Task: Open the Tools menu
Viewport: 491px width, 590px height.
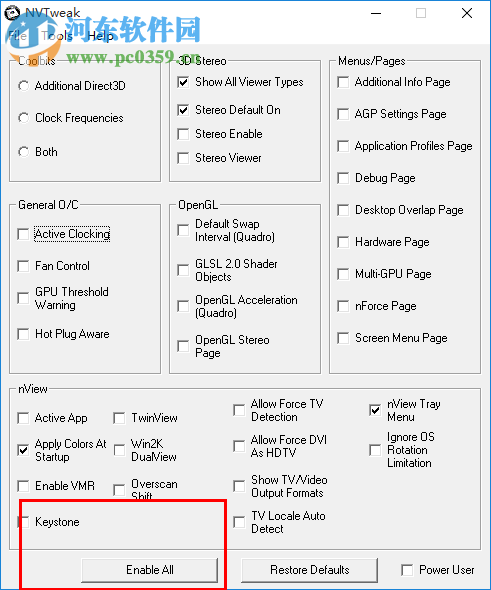Action: click(57, 36)
